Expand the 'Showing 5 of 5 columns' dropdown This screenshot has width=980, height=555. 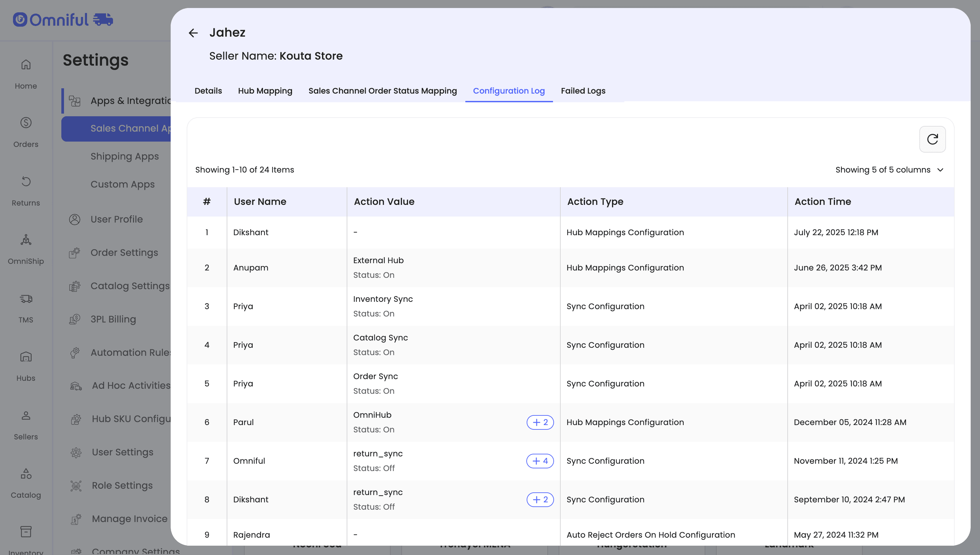tap(889, 170)
